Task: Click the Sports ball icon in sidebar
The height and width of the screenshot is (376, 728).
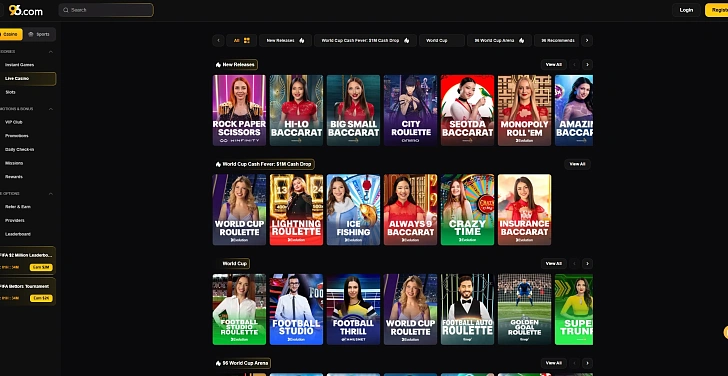Action: click(x=31, y=34)
